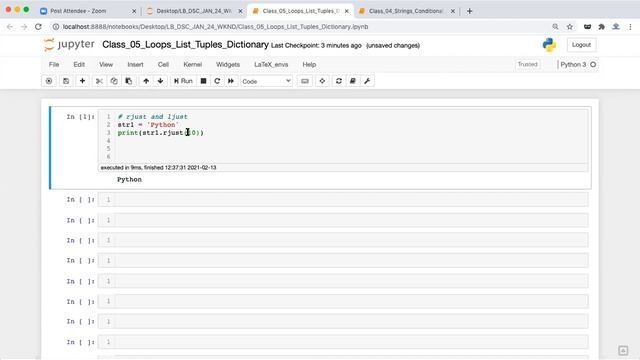This screenshot has height=360, width=640.
Task: Restart kernel and run all cells
Action: 231,81
